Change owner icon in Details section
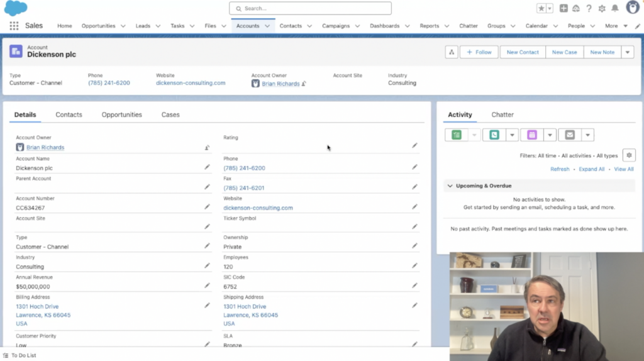 (x=207, y=147)
